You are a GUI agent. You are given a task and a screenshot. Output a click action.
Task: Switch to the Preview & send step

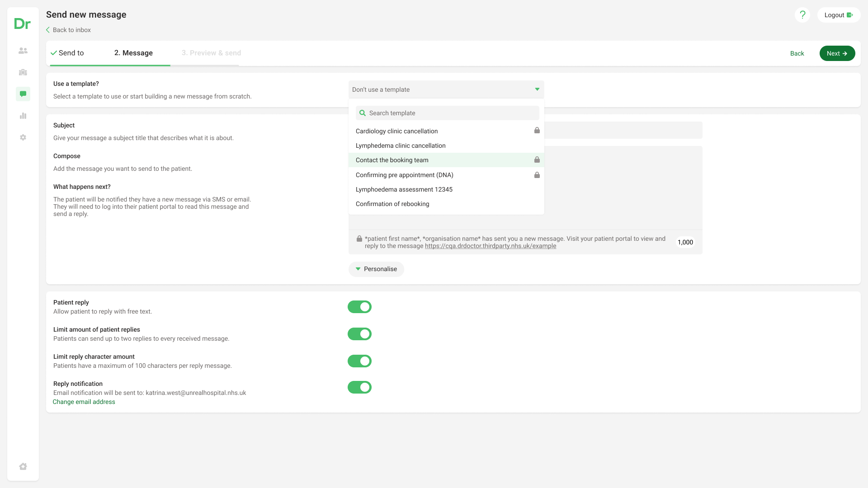point(211,53)
